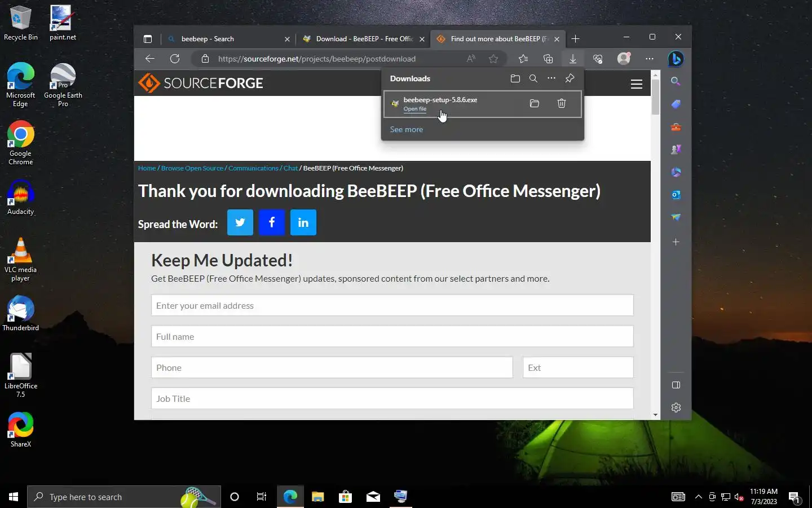Click the Job Title field
This screenshot has height=508, width=812.
(x=392, y=398)
